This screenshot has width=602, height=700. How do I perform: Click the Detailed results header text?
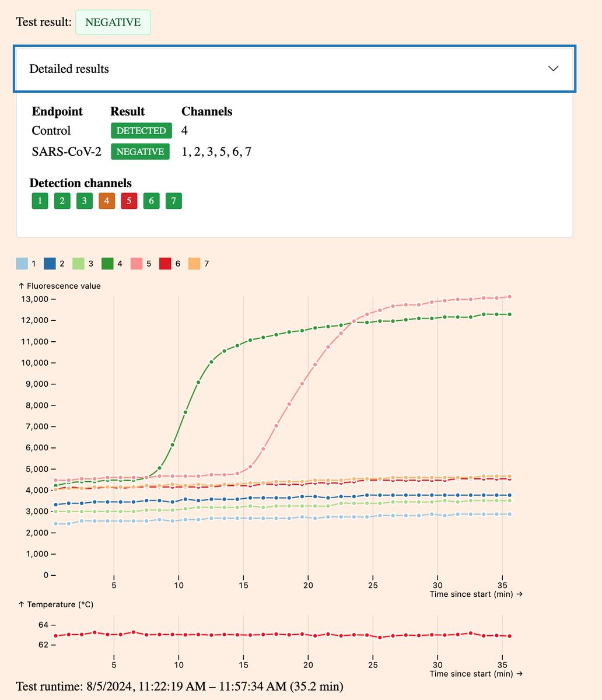[x=69, y=69]
